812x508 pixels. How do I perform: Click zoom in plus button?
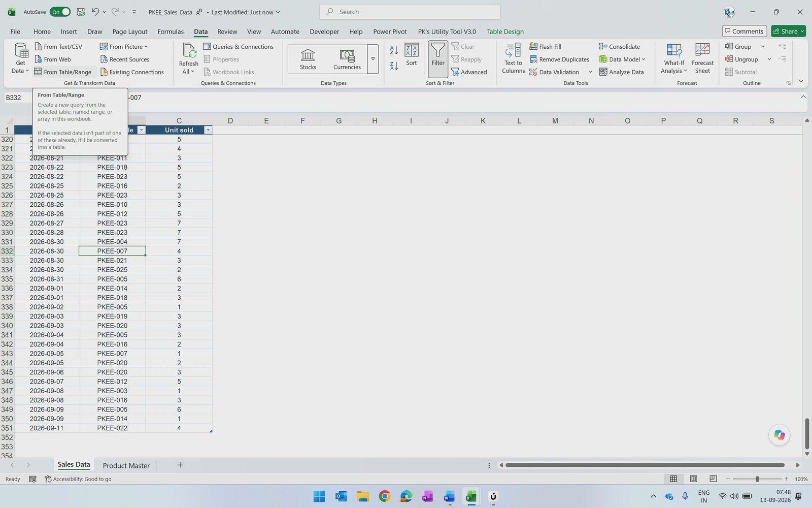tap(787, 479)
